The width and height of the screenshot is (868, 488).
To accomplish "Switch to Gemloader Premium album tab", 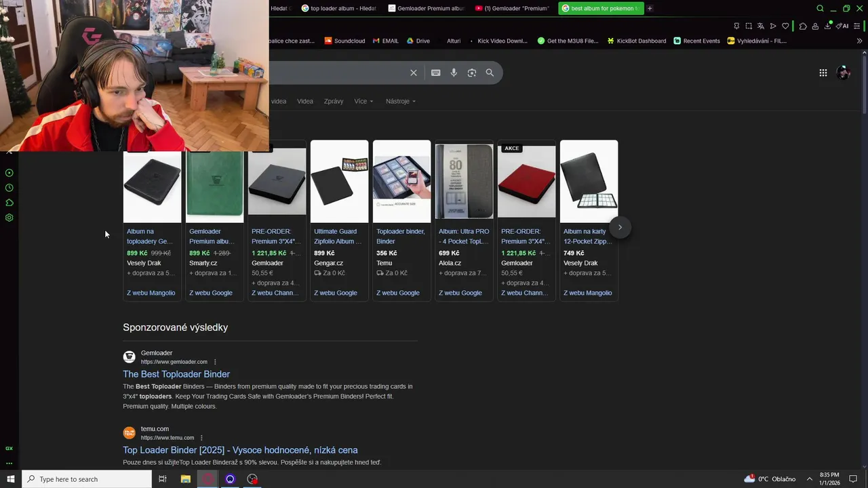I will pos(426,8).
